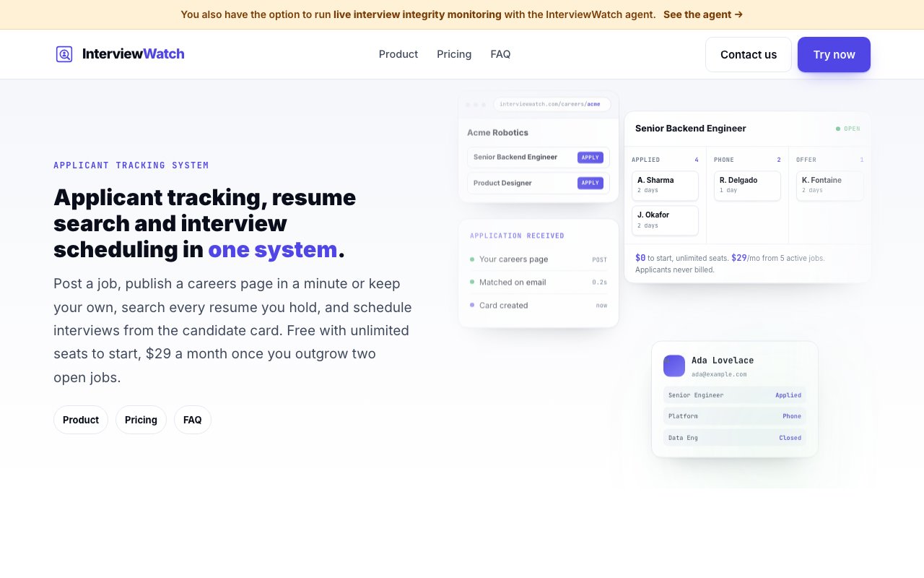Follow the See the agent link
Screen dimensions: 924x578
pyautogui.click(x=703, y=14)
